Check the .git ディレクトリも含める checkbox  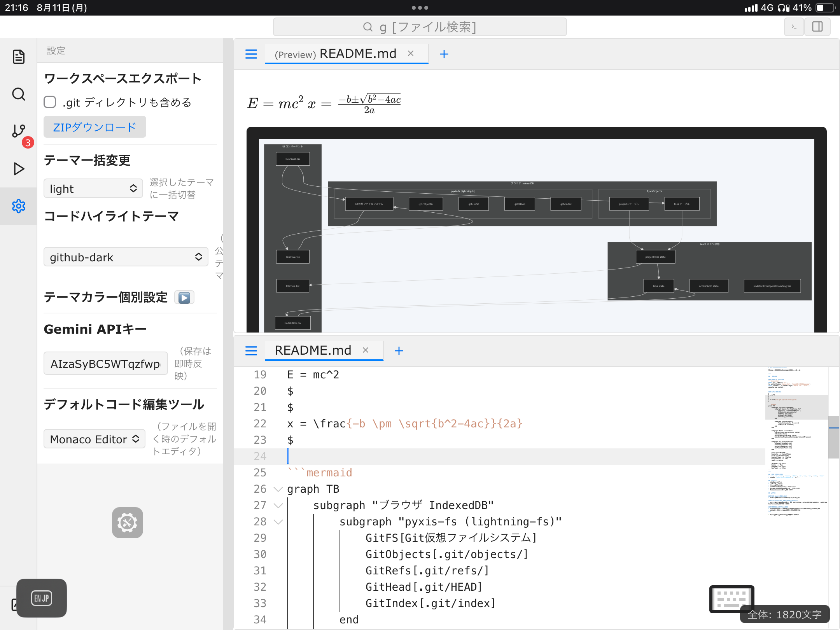50,102
